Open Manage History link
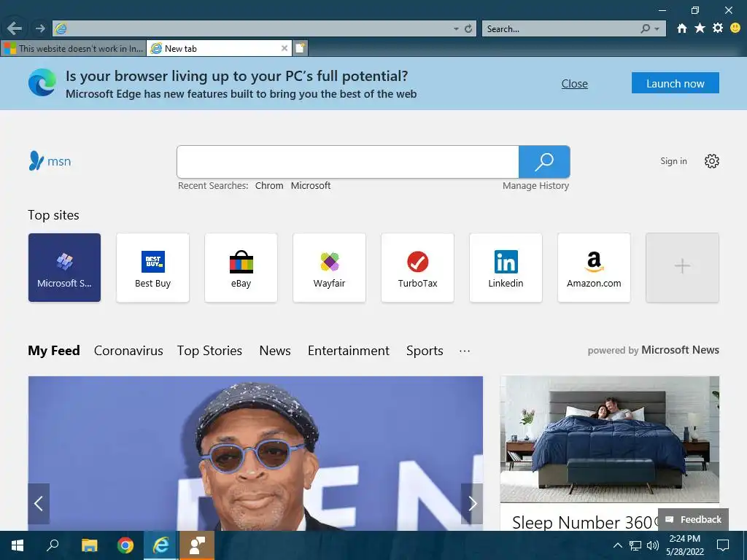This screenshot has width=747, height=560. click(535, 186)
